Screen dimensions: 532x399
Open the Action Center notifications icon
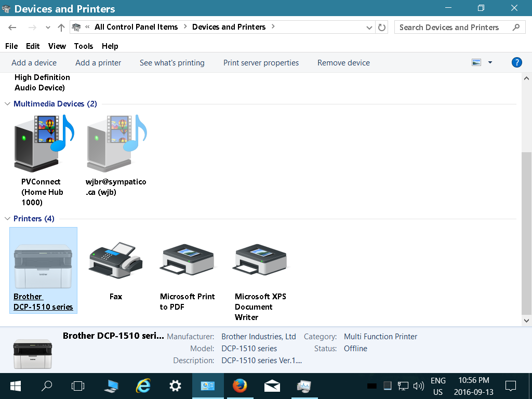[511, 386]
